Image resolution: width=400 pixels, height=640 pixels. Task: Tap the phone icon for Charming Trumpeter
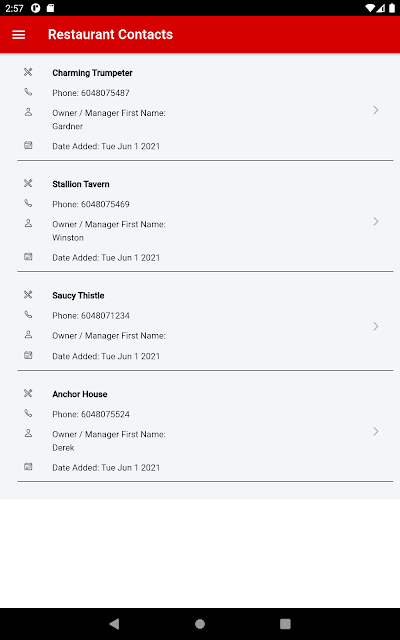[x=28, y=92]
